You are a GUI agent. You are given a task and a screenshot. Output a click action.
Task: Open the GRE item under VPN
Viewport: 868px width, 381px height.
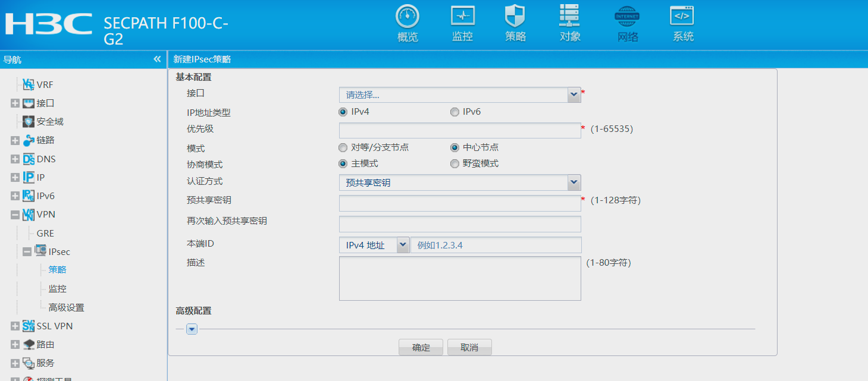click(45, 233)
